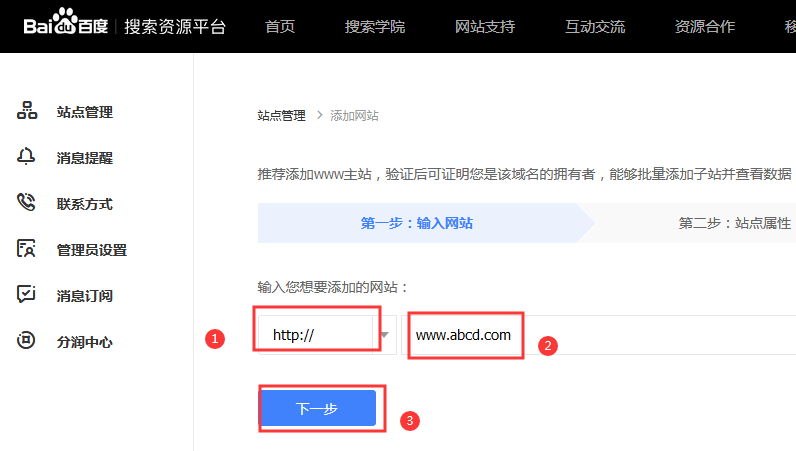Click the 消息提醒 bell icon

(x=27, y=157)
